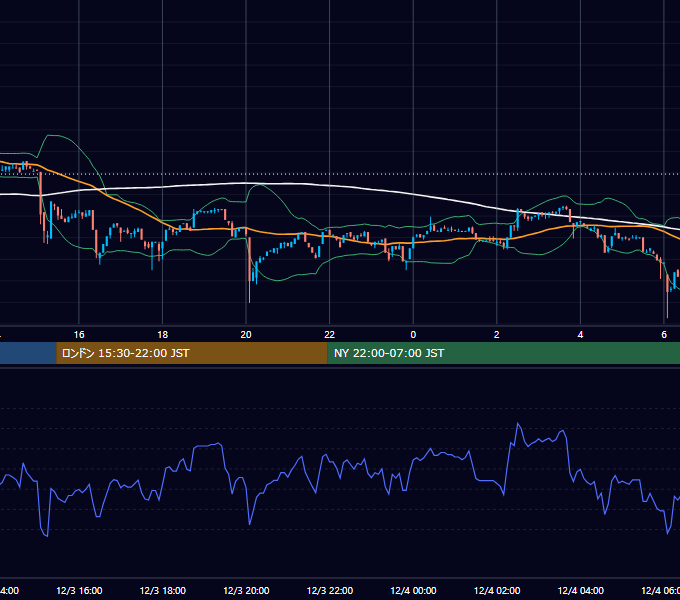680x600 pixels.
Task: Click the 12/4 02:00 date label
Action: point(497,590)
